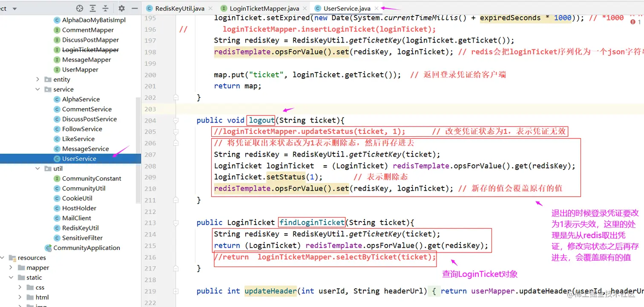Click interface icon beside DiscussPostMapper
Image resolution: width=644 pixels, height=307 pixels.
point(57,40)
